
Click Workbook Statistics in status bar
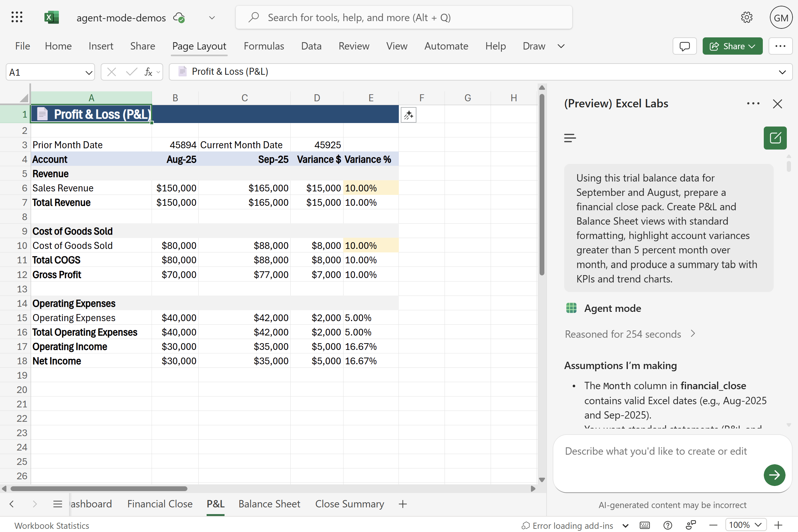tap(51, 526)
